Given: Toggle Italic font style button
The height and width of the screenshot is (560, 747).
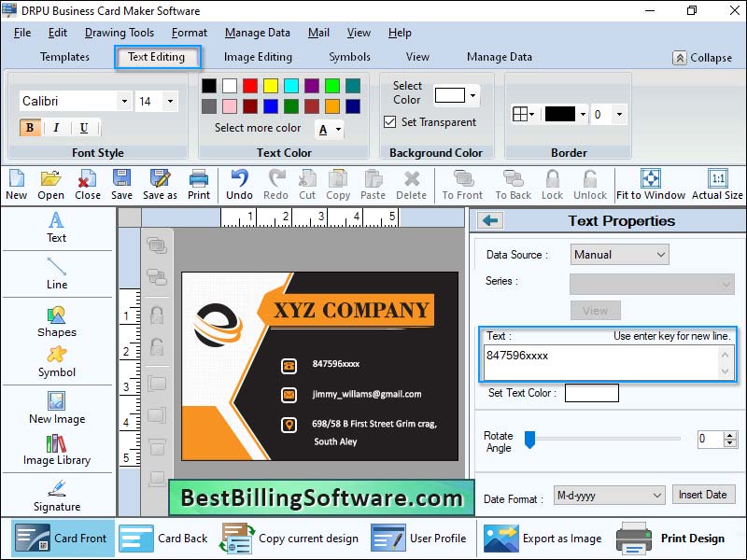Looking at the screenshot, I should click(x=56, y=128).
